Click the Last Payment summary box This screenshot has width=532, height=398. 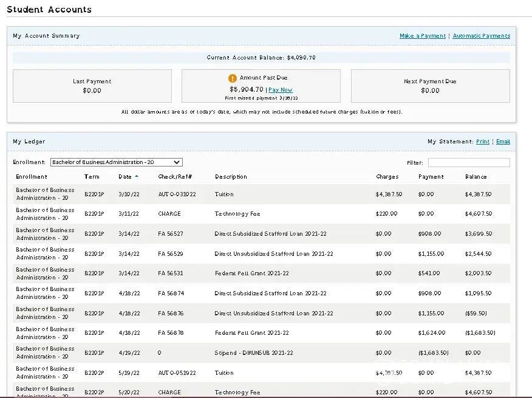click(x=92, y=86)
